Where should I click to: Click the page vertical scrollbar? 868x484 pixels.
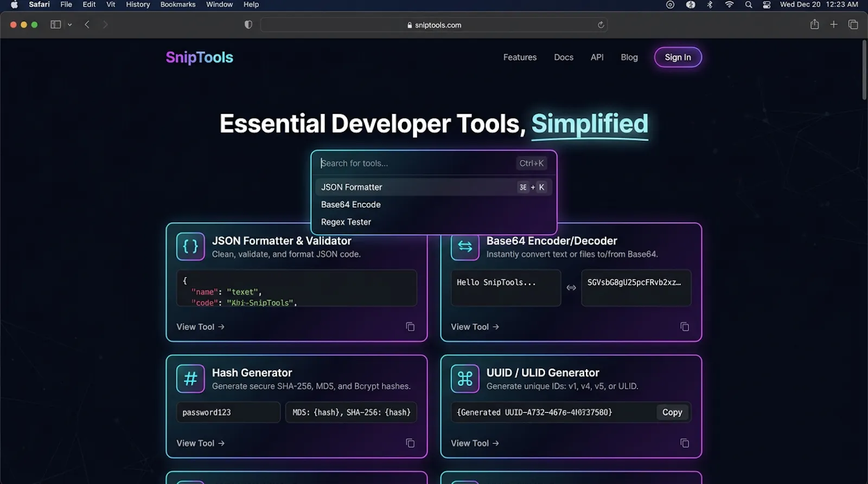pyautogui.click(x=864, y=70)
